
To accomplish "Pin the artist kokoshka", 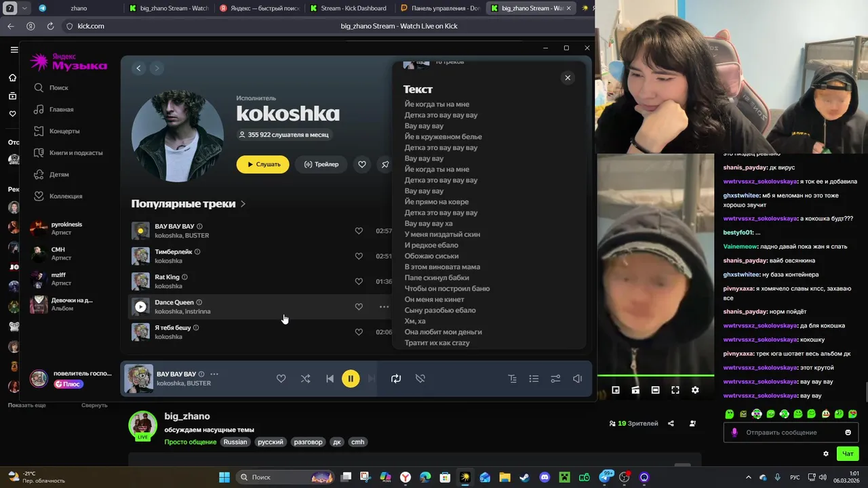I will coord(385,164).
